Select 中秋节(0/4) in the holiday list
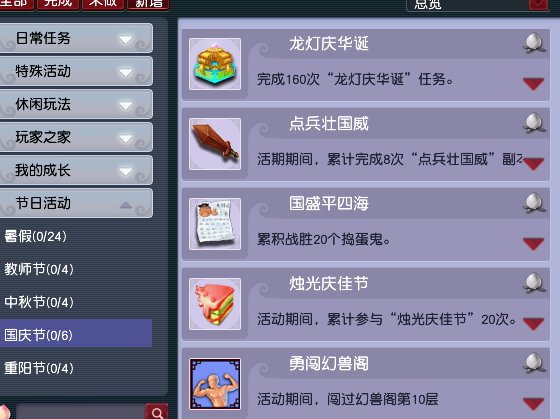The width and height of the screenshot is (560, 419). click(x=39, y=302)
